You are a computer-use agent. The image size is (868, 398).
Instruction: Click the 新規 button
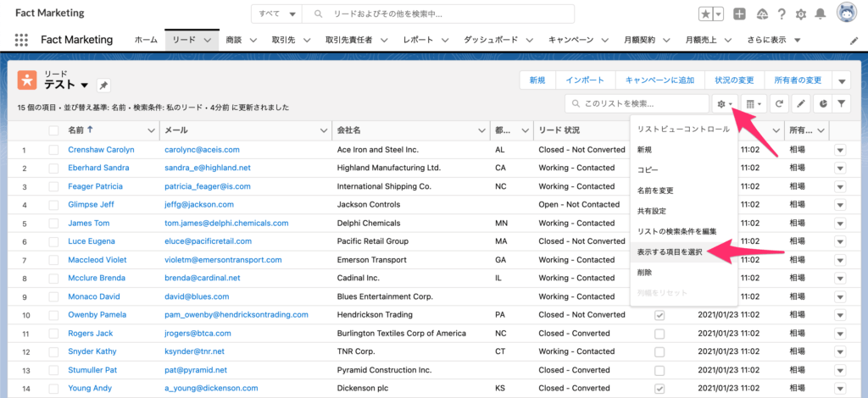click(537, 80)
